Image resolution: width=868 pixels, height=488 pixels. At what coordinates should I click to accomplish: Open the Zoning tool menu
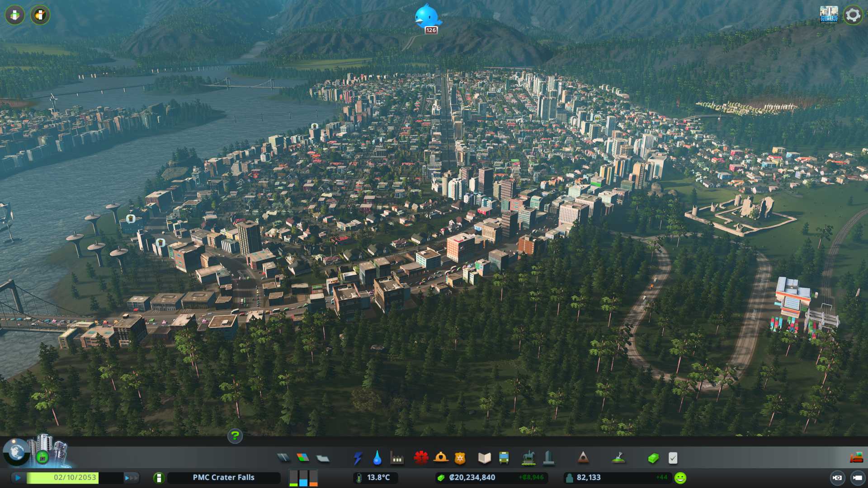coord(303,458)
